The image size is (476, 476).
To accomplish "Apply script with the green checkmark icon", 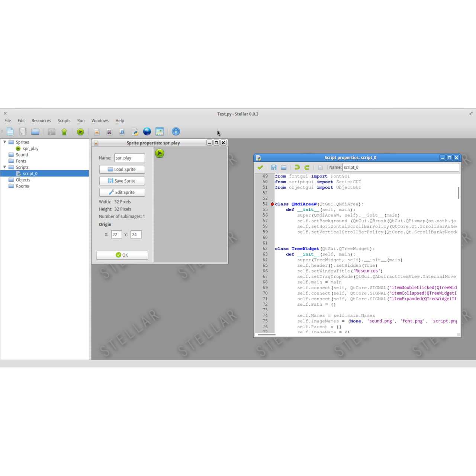I will click(260, 167).
